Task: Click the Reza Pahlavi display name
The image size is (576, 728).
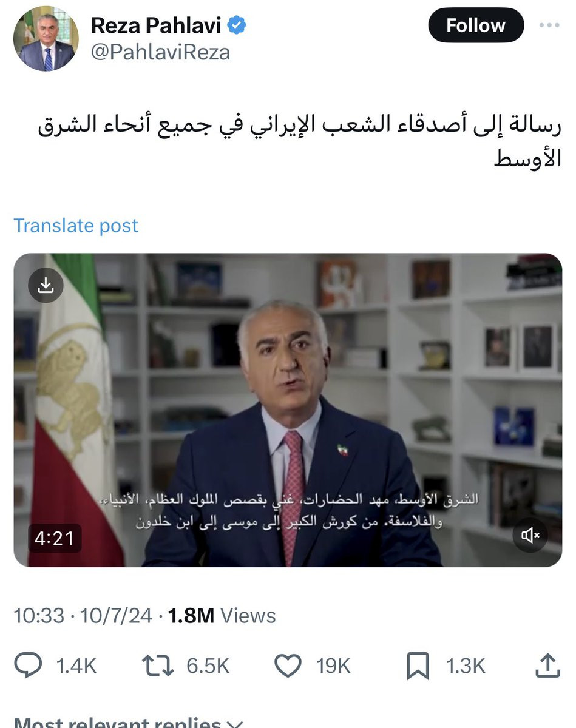Action: coord(156,25)
